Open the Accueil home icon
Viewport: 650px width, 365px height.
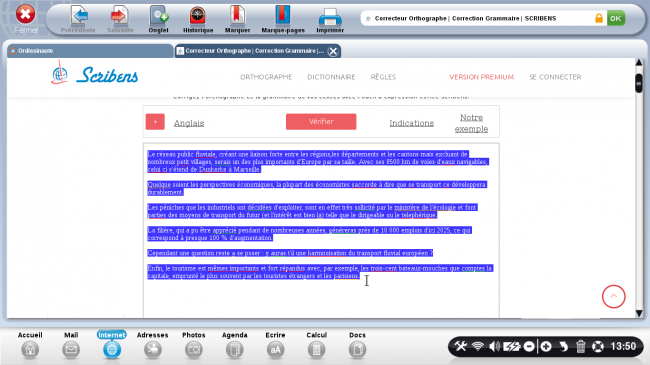(x=30, y=350)
